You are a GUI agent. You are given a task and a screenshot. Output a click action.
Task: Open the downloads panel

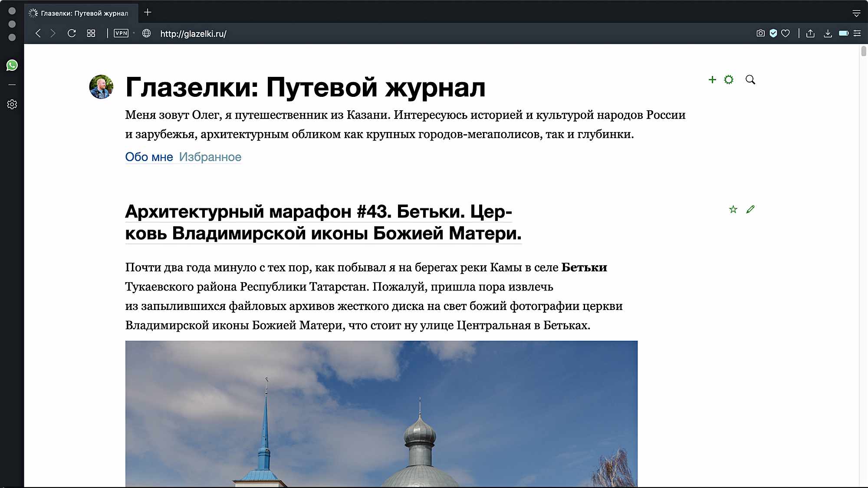click(x=828, y=33)
